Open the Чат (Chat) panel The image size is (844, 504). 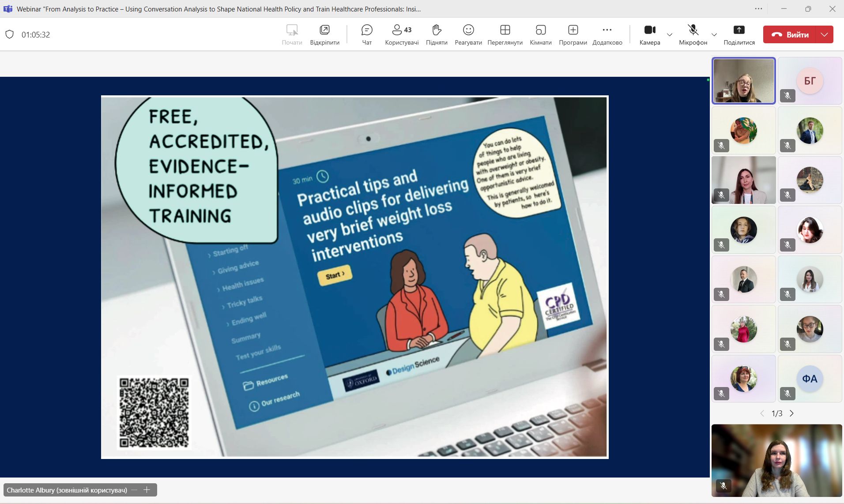(366, 34)
